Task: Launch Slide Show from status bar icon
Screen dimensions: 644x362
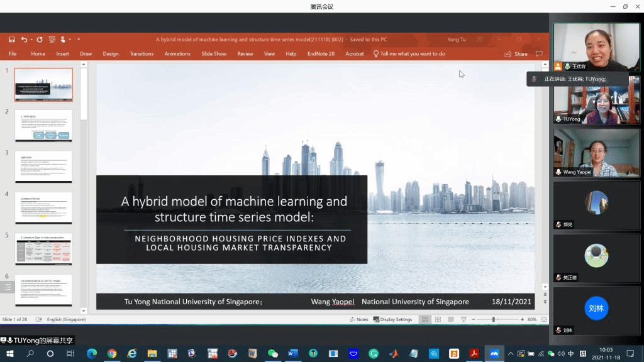Action: 464,319
